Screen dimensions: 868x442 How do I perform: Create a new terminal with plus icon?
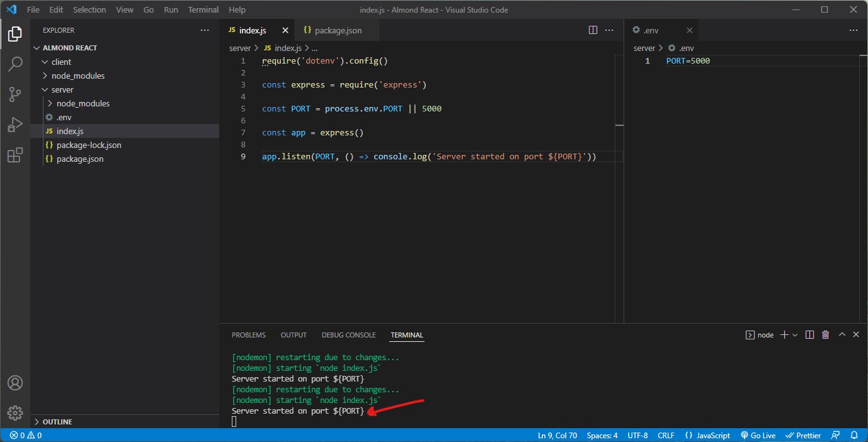784,335
